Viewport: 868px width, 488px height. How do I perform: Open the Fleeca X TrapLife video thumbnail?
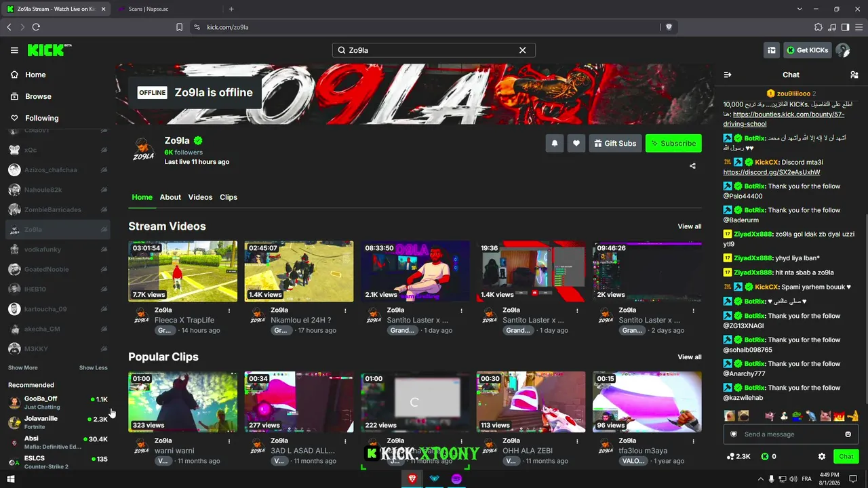click(x=183, y=271)
